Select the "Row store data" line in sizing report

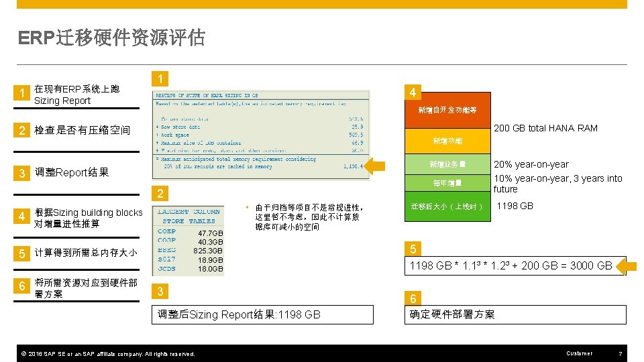tap(260, 127)
